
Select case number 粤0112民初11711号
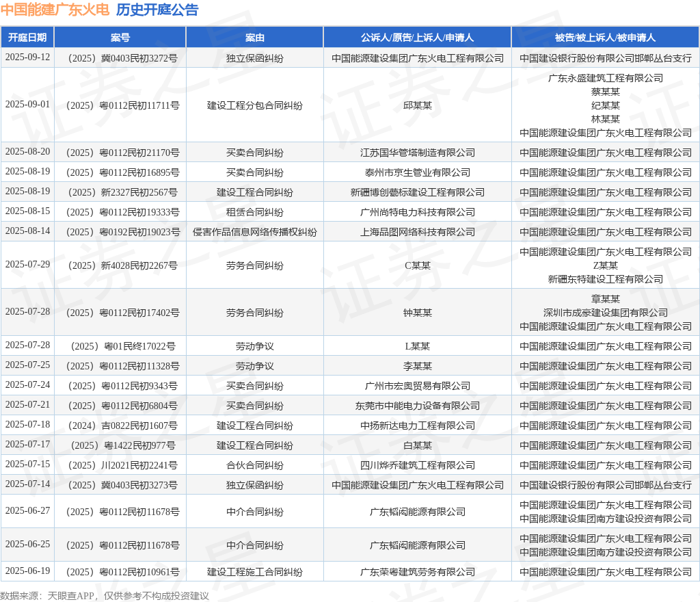tap(122, 105)
